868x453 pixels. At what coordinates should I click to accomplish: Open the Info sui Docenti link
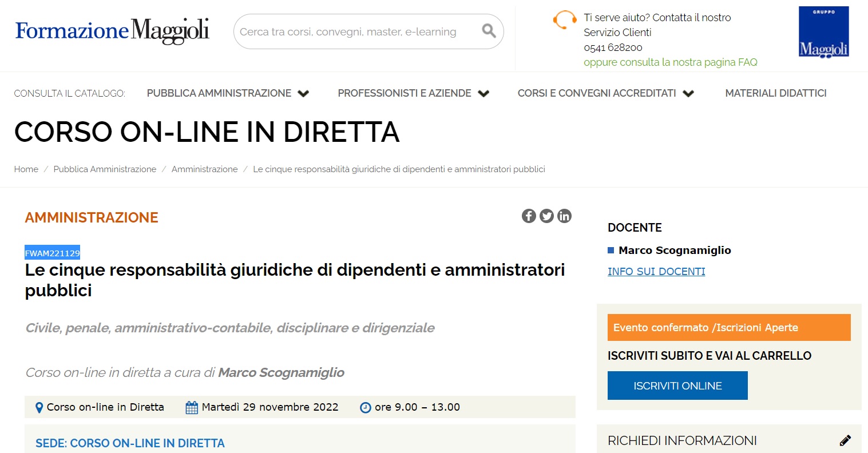656,272
